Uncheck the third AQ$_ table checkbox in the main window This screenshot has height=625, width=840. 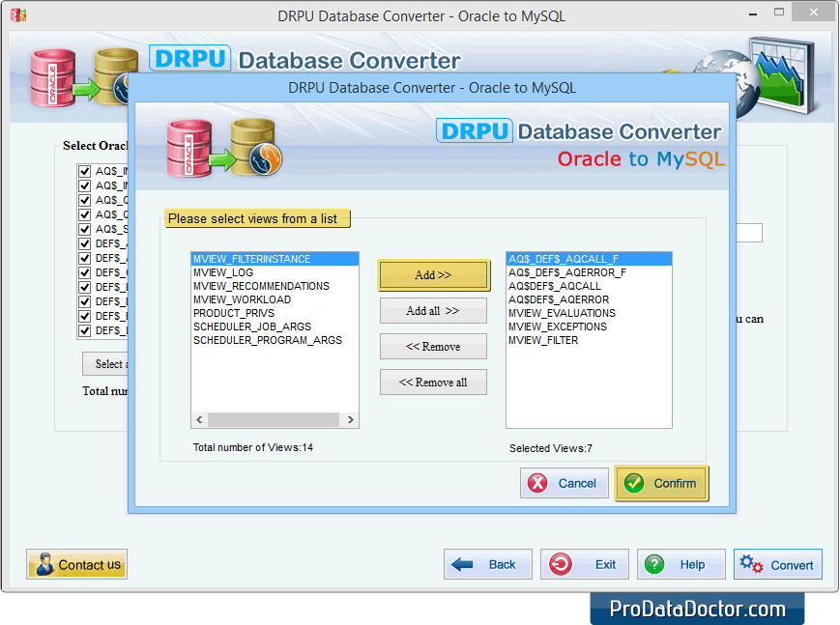point(85,200)
